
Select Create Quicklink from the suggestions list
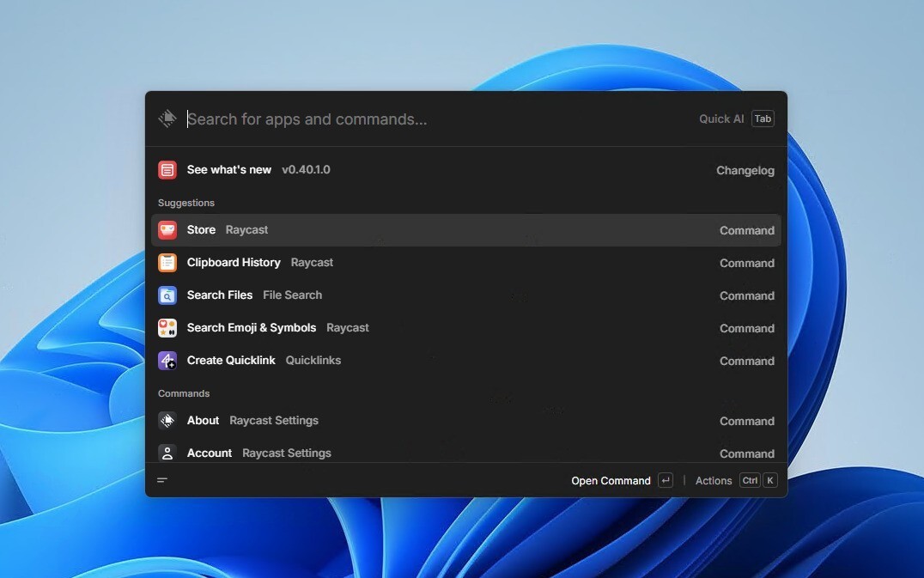click(x=465, y=361)
